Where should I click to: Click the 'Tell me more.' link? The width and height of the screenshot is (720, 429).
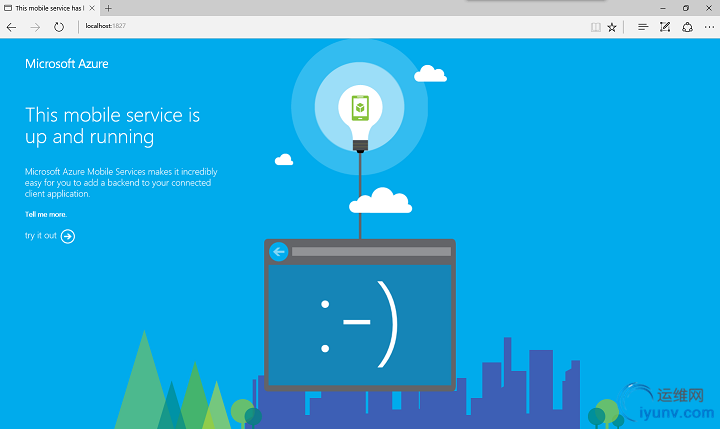[46, 214]
